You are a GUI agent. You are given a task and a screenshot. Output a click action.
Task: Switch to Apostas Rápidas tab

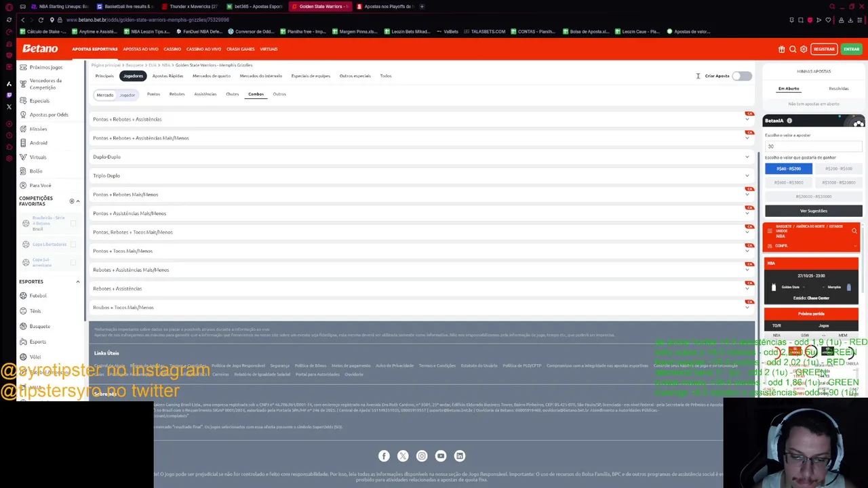pyautogui.click(x=167, y=76)
